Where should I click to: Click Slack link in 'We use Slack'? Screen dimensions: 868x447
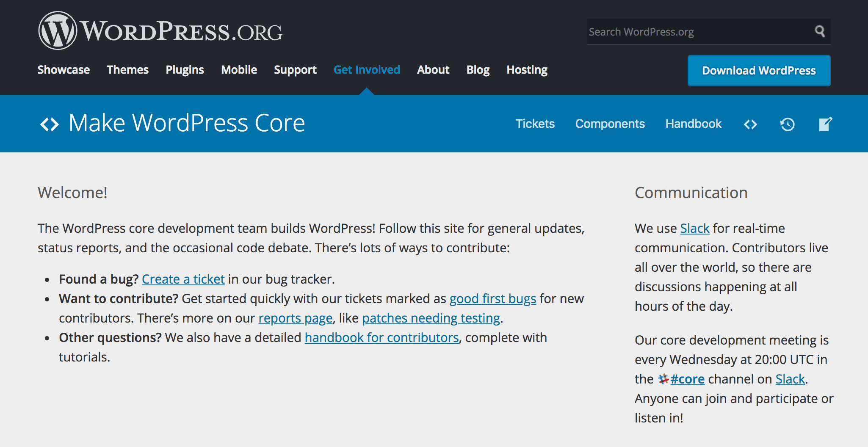click(695, 228)
